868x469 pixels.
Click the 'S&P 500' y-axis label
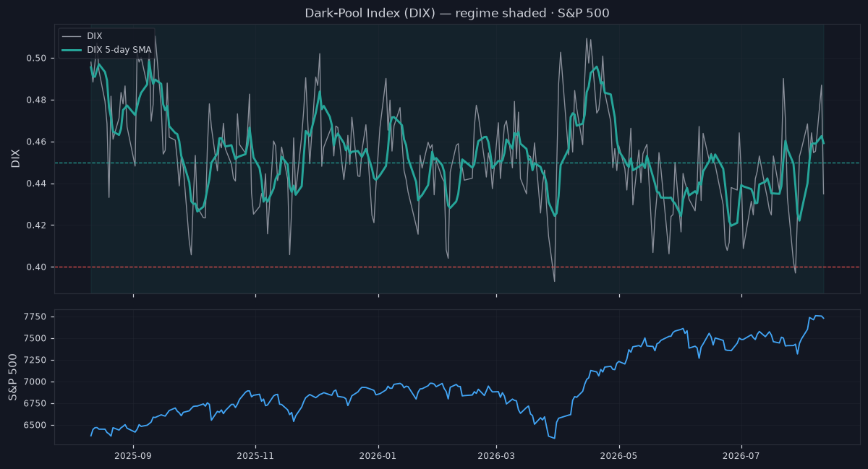14,377
